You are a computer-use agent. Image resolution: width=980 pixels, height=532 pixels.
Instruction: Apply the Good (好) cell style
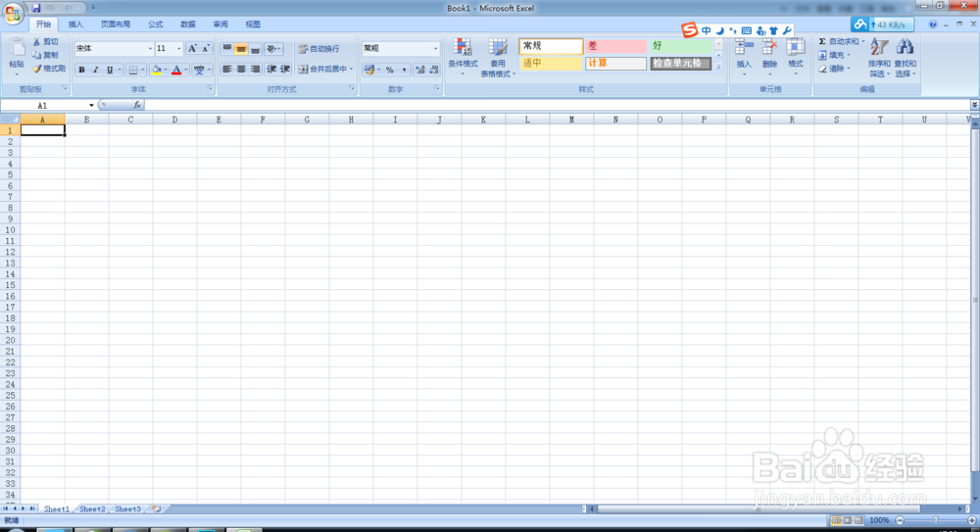[681, 46]
